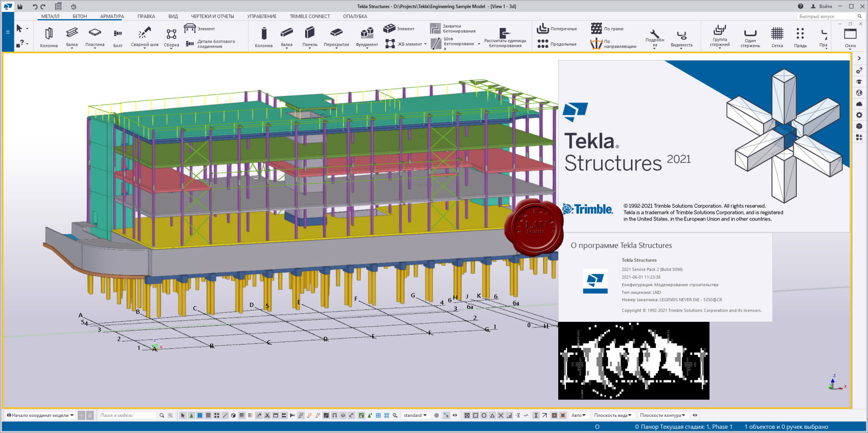Create a steel Колонна in the Металл group
The image size is (868, 433).
49,37
